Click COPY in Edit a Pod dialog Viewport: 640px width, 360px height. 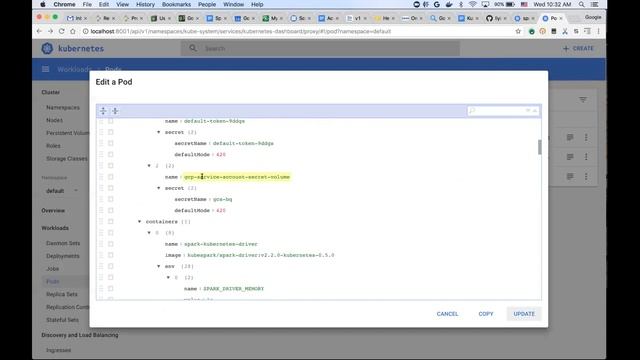[486, 314]
